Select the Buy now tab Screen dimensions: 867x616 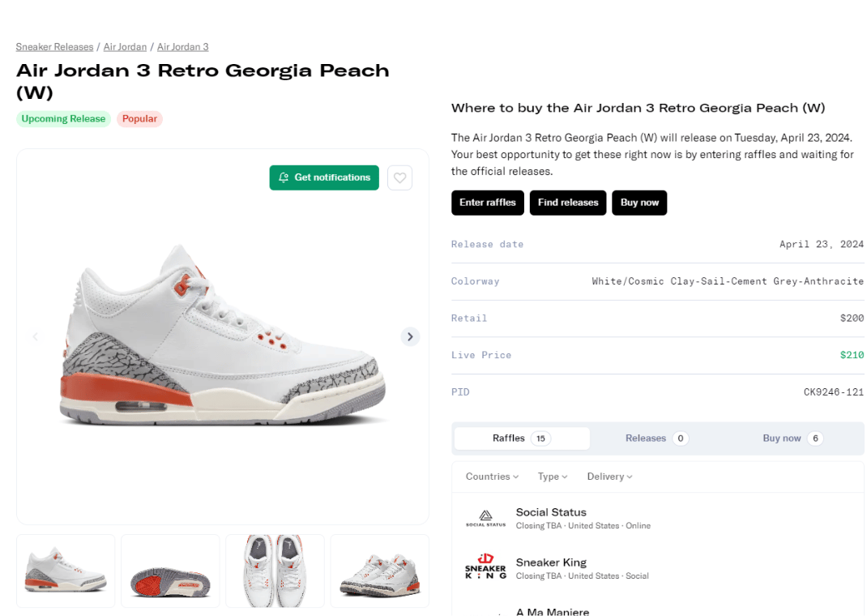point(792,438)
